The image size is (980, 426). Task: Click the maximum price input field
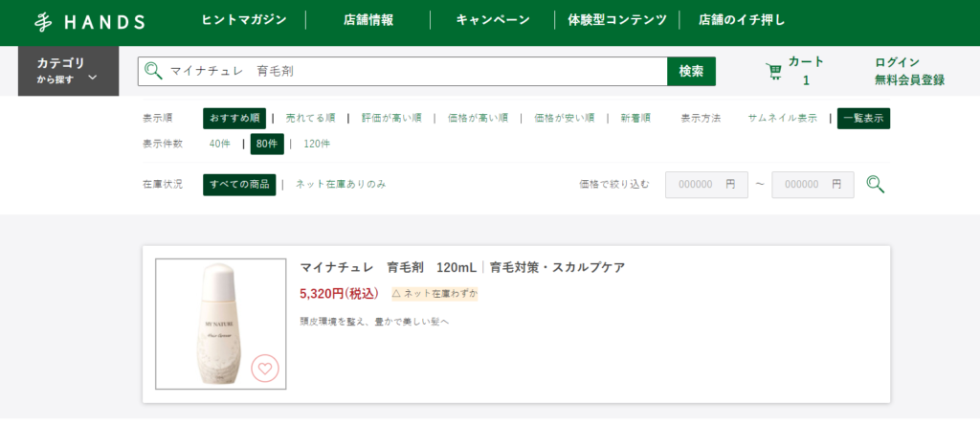tap(813, 185)
